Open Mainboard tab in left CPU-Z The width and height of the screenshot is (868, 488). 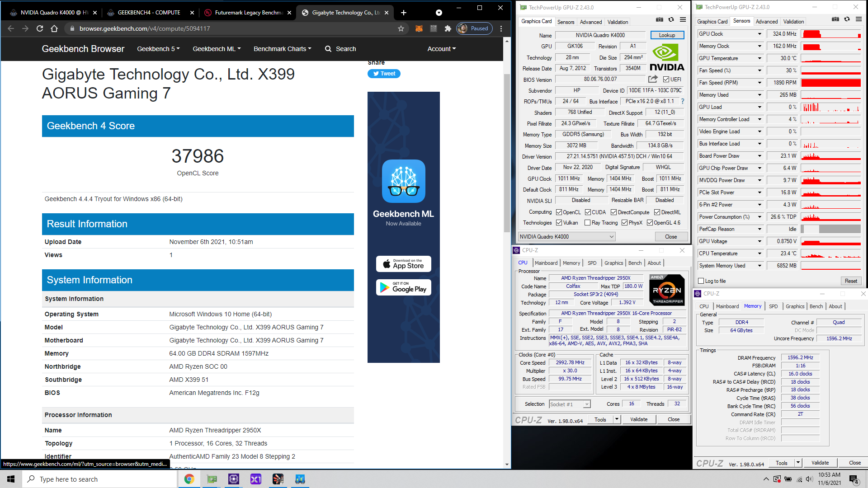pos(546,263)
